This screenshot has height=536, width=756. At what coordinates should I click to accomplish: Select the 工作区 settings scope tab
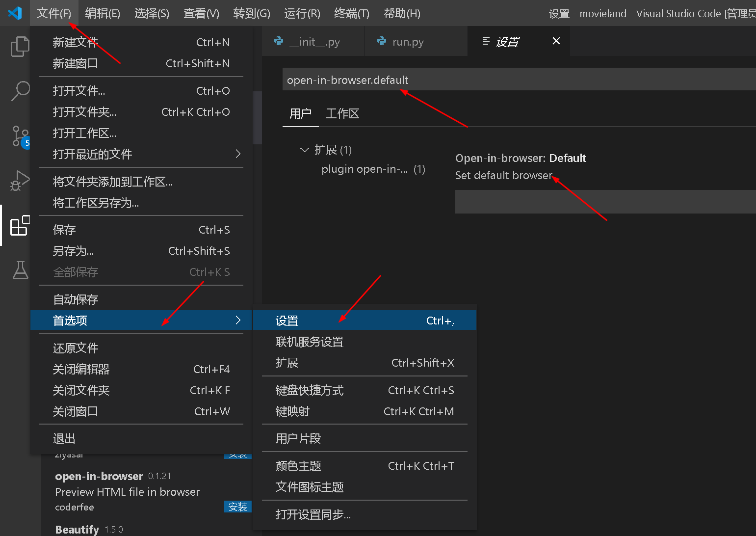coord(342,114)
